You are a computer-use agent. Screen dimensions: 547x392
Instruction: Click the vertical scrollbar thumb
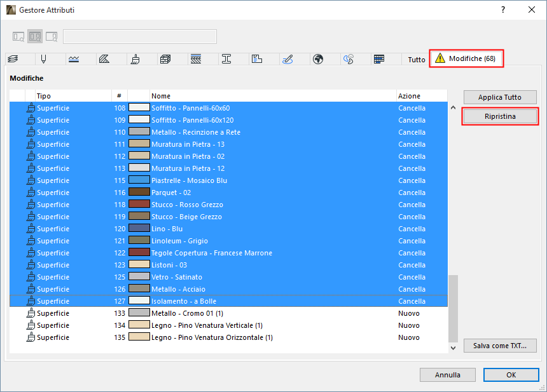[x=453, y=309]
